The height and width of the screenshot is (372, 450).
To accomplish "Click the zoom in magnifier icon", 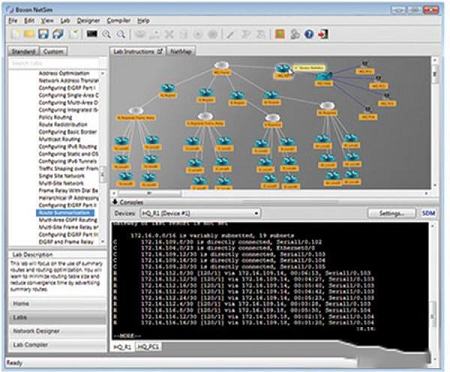I will click(x=107, y=34).
